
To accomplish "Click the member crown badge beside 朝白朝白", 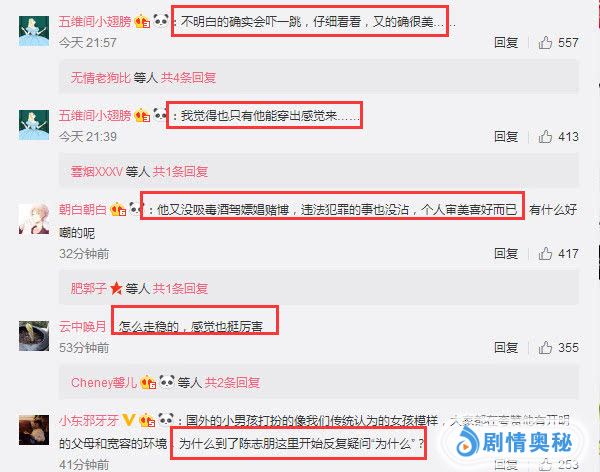I will [x=118, y=209].
